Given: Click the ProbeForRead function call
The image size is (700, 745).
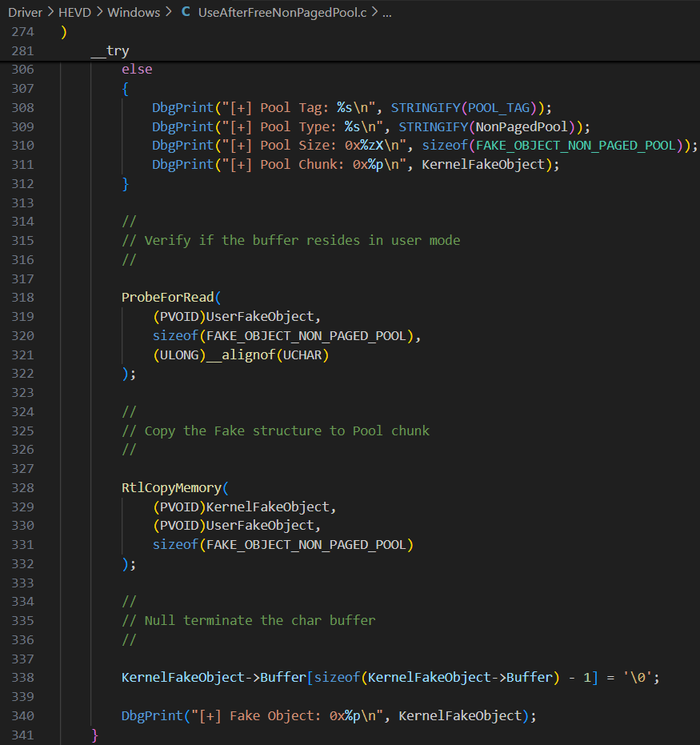Looking at the screenshot, I should pyautogui.click(x=168, y=298).
